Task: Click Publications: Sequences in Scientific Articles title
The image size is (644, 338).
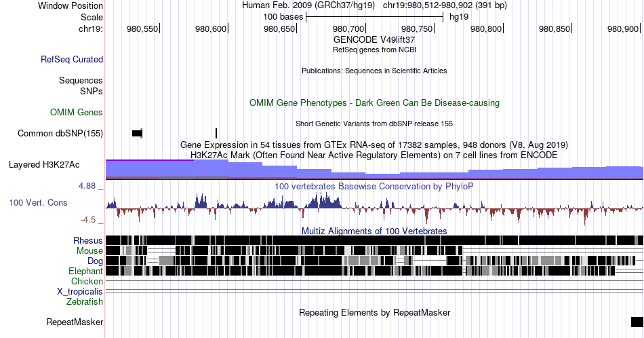Action: click(x=374, y=71)
